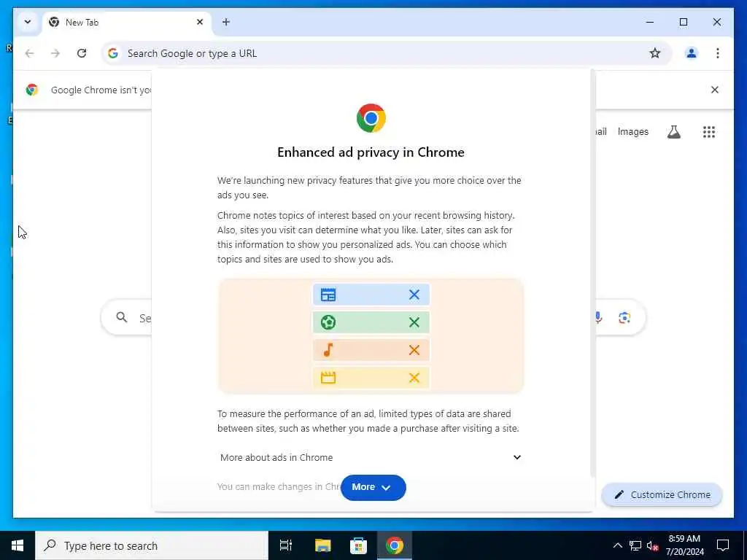
Task: Click the Google G icon in address bar
Action: [113, 53]
